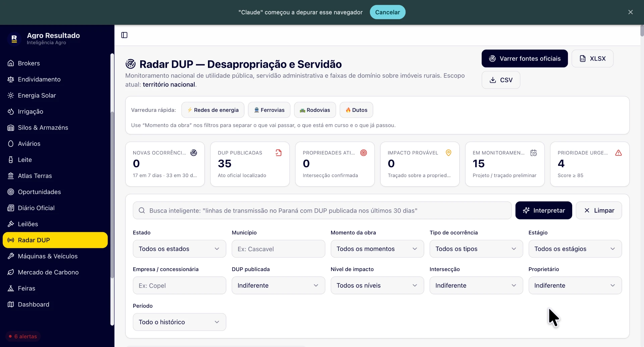Click the Busca inteligente search field
The image size is (644, 347).
point(322,210)
